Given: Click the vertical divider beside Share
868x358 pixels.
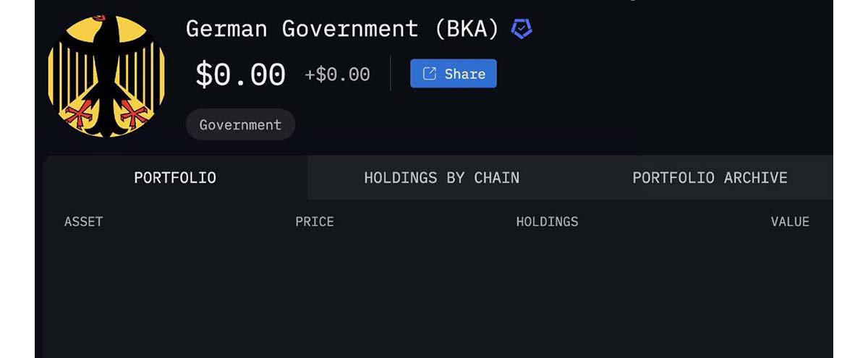Looking at the screenshot, I should click(x=391, y=74).
